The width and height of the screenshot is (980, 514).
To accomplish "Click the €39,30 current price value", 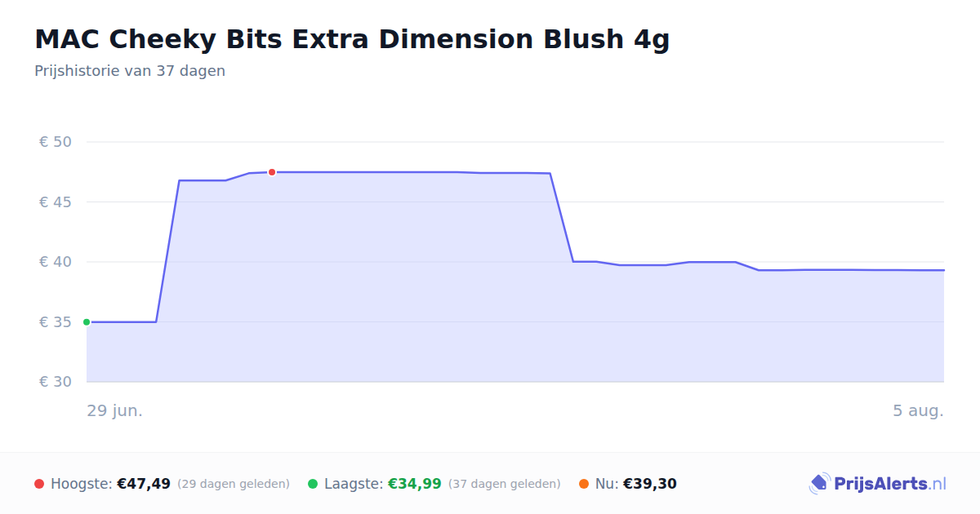I will point(650,484).
